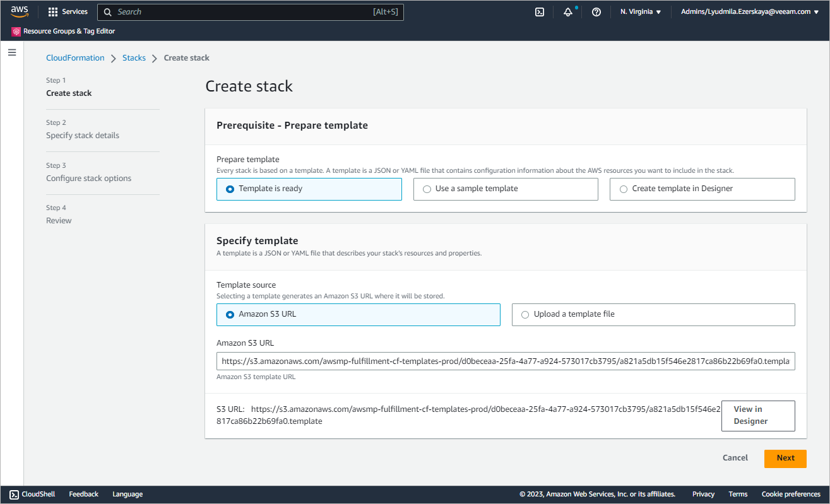
Task: Click the AWS logo home icon
Action: 20,11
